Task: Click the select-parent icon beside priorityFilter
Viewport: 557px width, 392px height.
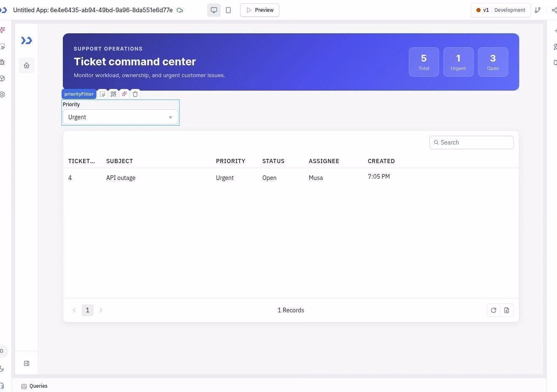Action: (x=103, y=94)
